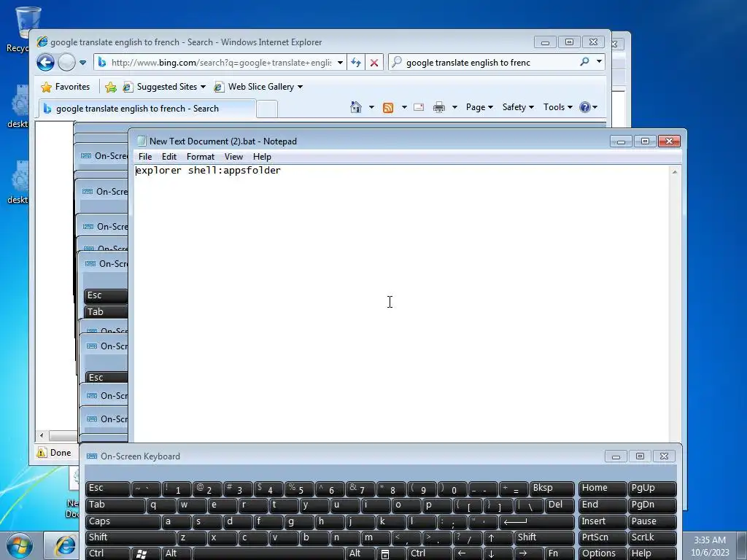Click Notepad vertical scrollbar up arrow
The image size is (747, 560).
pos(675,172)
